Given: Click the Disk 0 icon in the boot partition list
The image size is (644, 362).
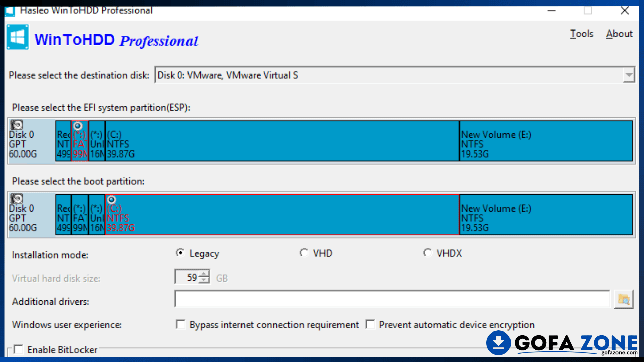Looking at the screenshot, I should pos(16,199).
